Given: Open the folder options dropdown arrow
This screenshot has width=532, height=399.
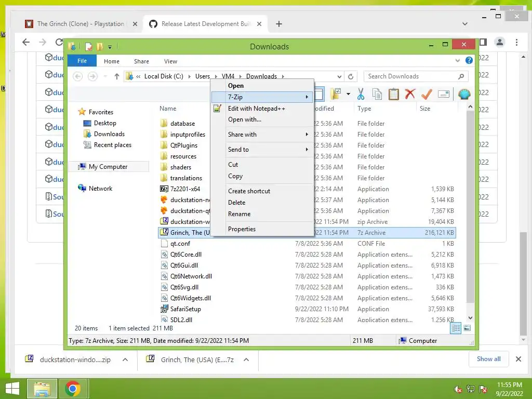Looking at the screenshot, I should (x=348, y=94).
